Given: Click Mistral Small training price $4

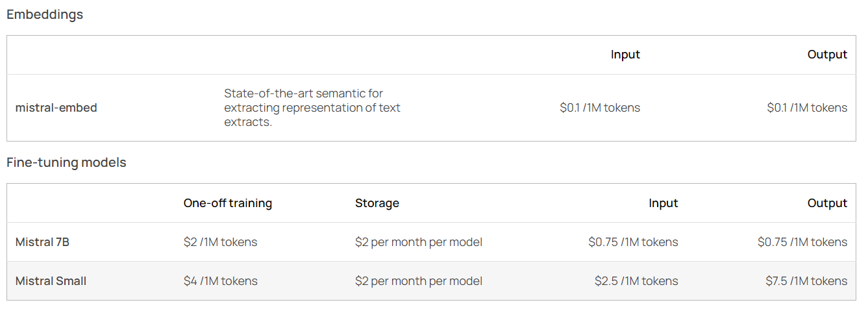Looking at the screenshot, I should pos(220,281).
